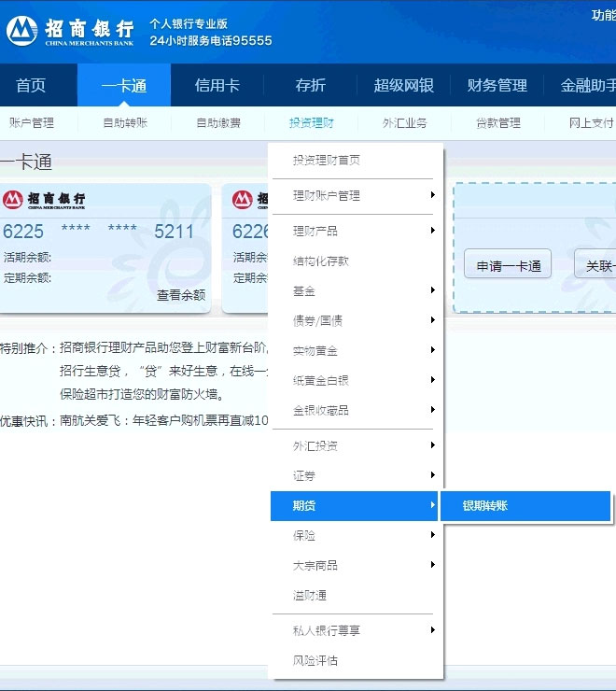Viewport: 616px width, 691px height.
Task: Go to the 超级网银 tab
Action: [403, 85]
